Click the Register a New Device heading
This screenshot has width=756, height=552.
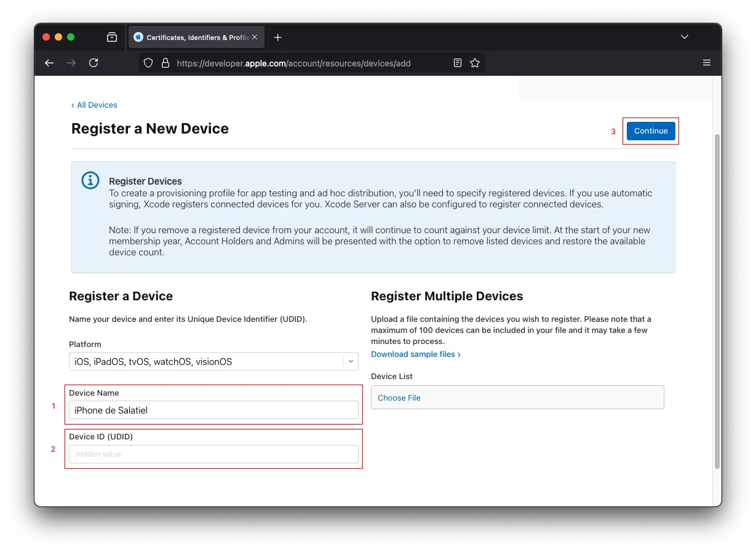point(150,129)
